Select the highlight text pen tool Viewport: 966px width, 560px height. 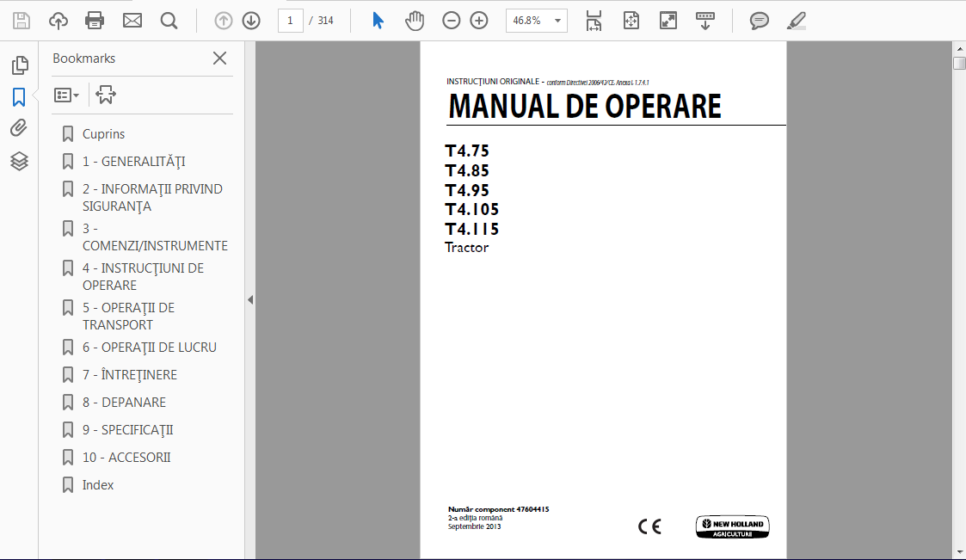tap(796, 21)
